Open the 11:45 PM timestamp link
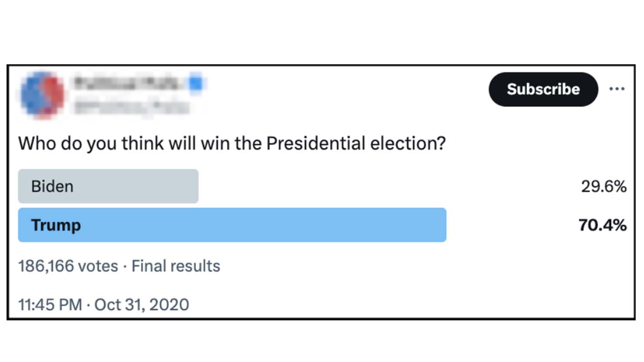Screen dimensions: 644x362 coord(50,305)
